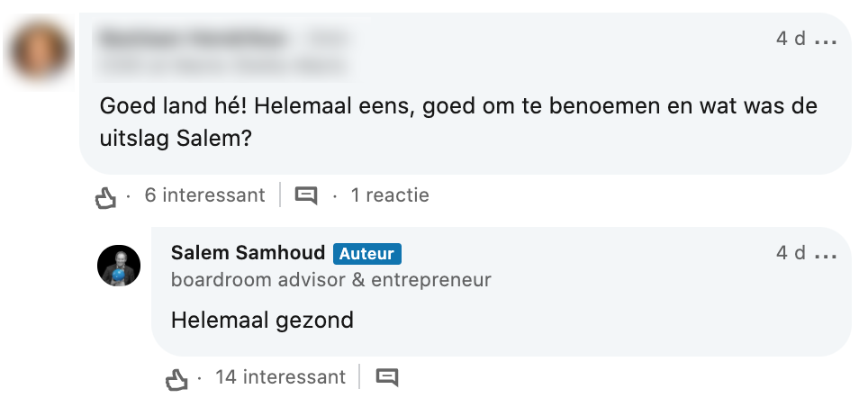Click 'boardroom advisor & entrepreneur' headline

point(330,279)
